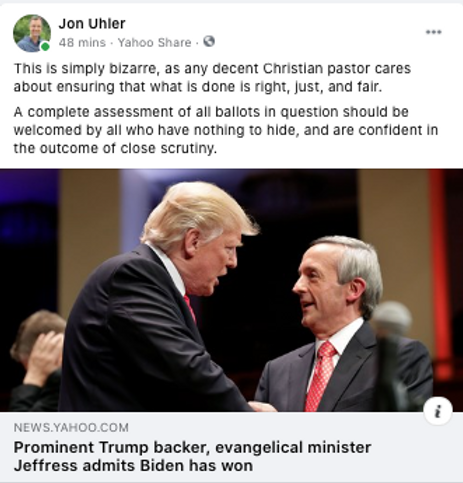Viewport: 463px width, 483px height.
Task: Click the NEWS.YAHOO.COM source label
Action: pos(71,428)
